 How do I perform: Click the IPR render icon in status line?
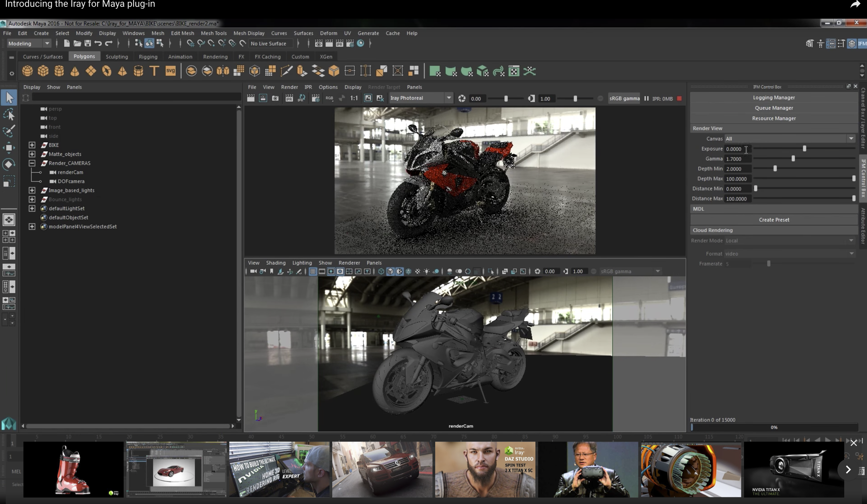point(339,43)
